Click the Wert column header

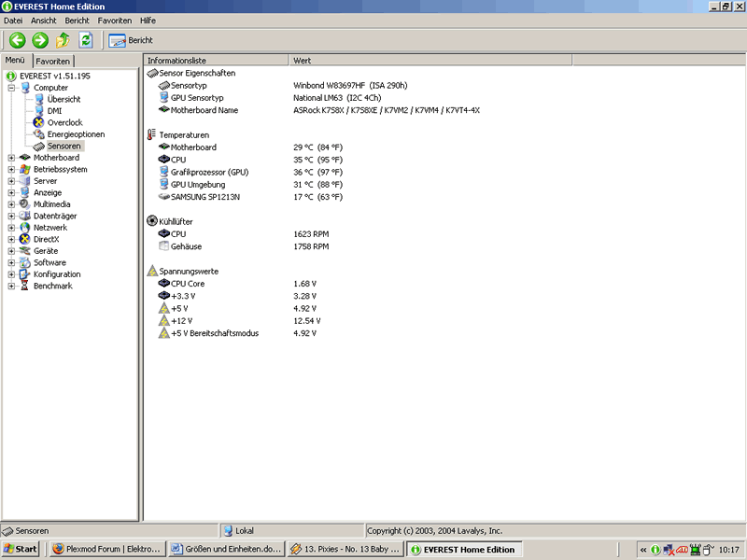303,60
